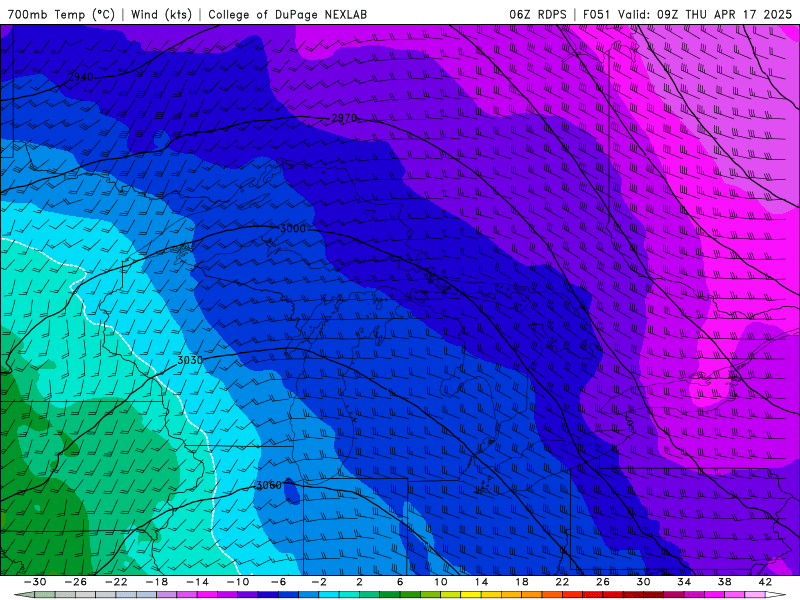Click the 30 color scale tick label
The width and height of the screenshot is (800, 600).
(643, 582)
